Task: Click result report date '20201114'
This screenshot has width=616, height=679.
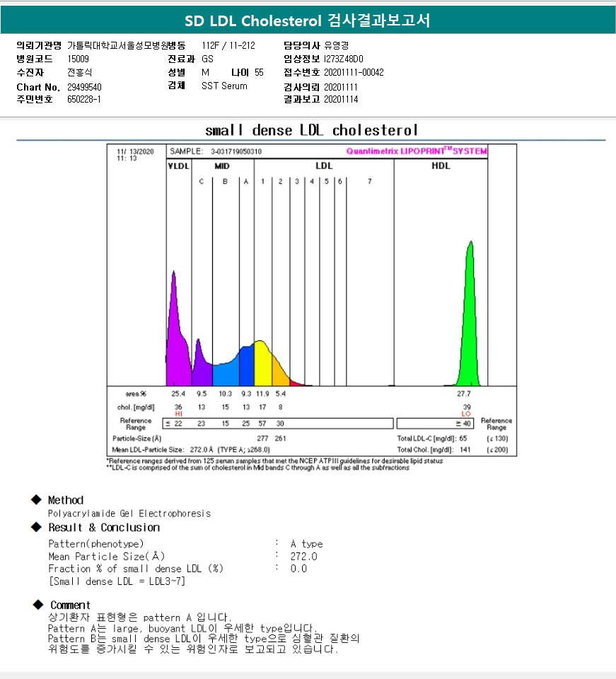Action: pyautogui.click(x=341, y=99)
